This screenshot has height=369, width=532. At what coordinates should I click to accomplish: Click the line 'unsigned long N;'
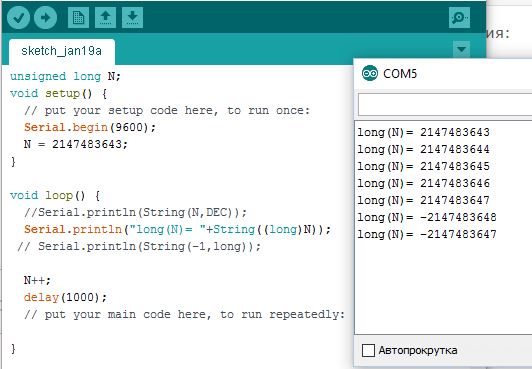[65, 76]
